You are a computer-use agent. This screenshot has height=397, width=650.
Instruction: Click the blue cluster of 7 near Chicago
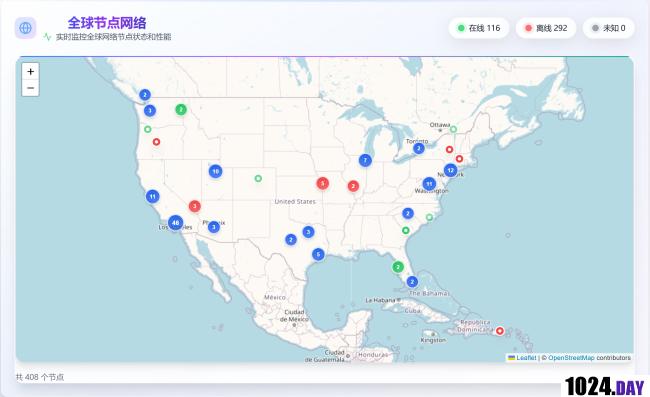365,160
